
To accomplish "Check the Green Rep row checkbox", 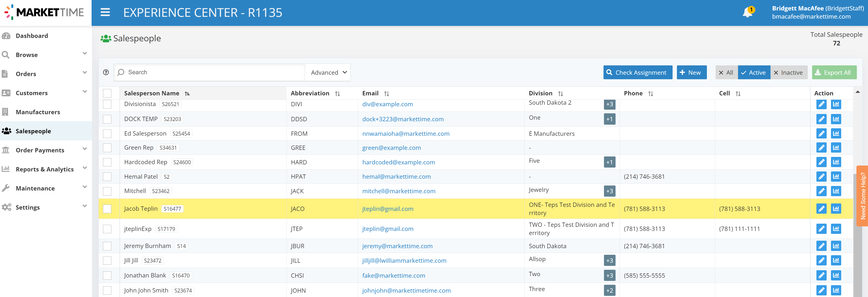I will point(107,148).
